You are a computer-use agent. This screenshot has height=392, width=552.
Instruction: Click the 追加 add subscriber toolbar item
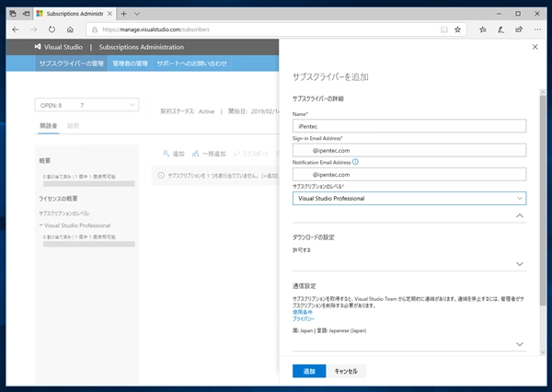point(174,154)
